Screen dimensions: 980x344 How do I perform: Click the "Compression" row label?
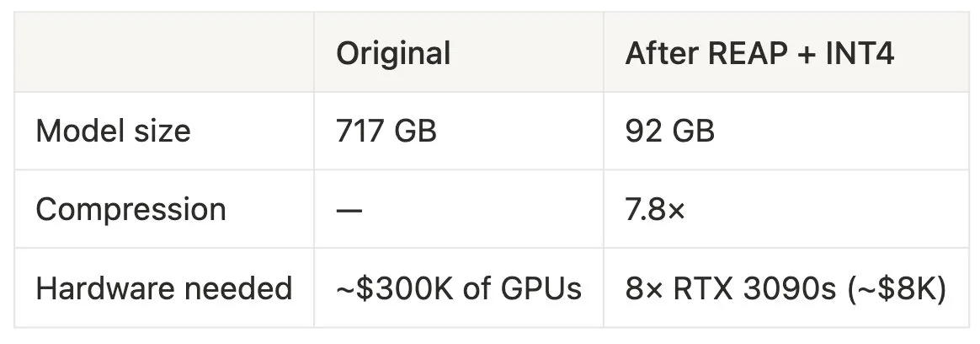pos(130,209)
